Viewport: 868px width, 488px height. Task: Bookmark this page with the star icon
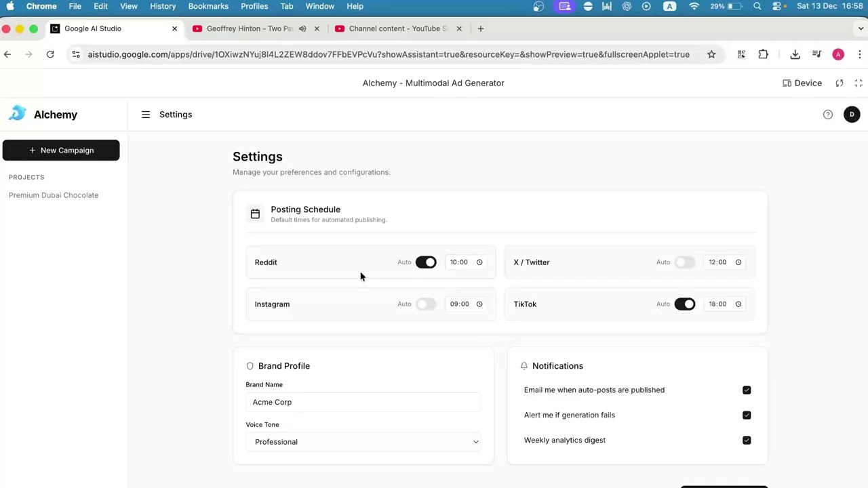[711, 54]
